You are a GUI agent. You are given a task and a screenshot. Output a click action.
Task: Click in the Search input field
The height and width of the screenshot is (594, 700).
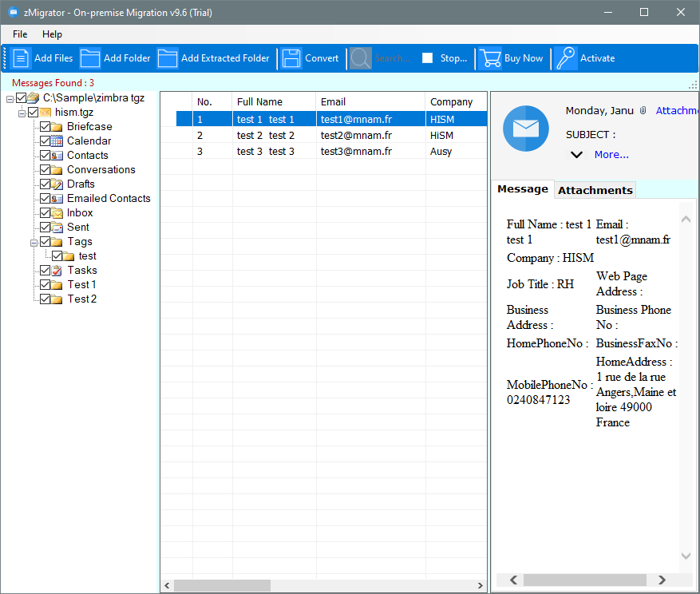point(393,58)
